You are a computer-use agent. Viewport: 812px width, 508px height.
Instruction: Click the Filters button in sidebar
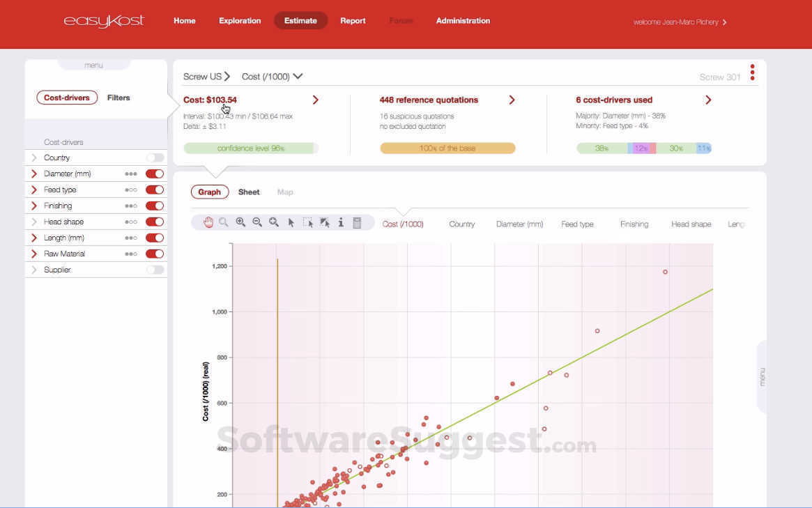(x=118, y=98)
